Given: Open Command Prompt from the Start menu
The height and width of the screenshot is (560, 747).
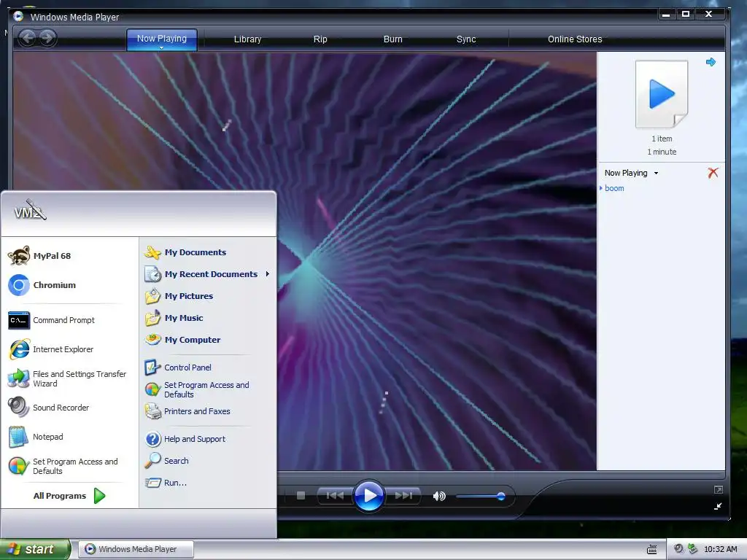Looking at the screenshot, I should (70, 320).
